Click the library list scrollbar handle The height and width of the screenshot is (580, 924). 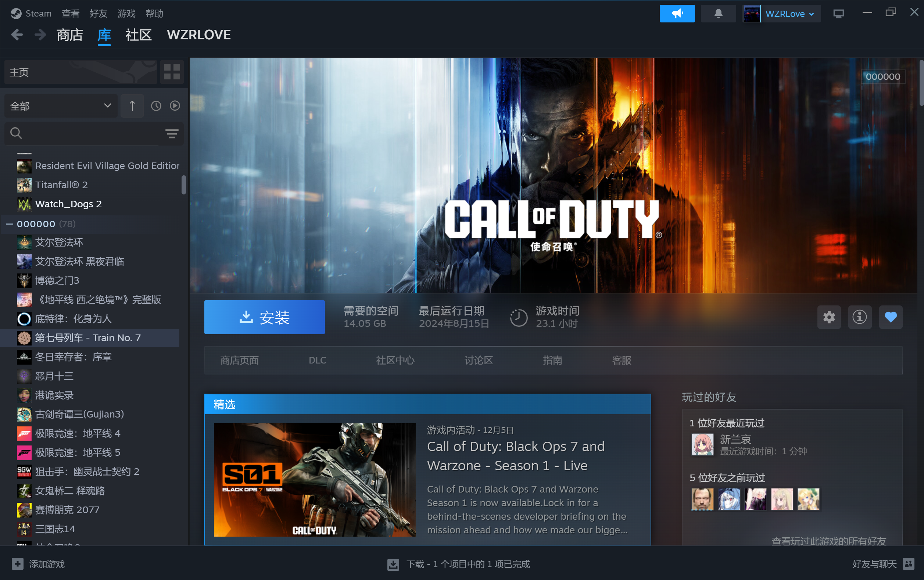[x=184, y=185]
